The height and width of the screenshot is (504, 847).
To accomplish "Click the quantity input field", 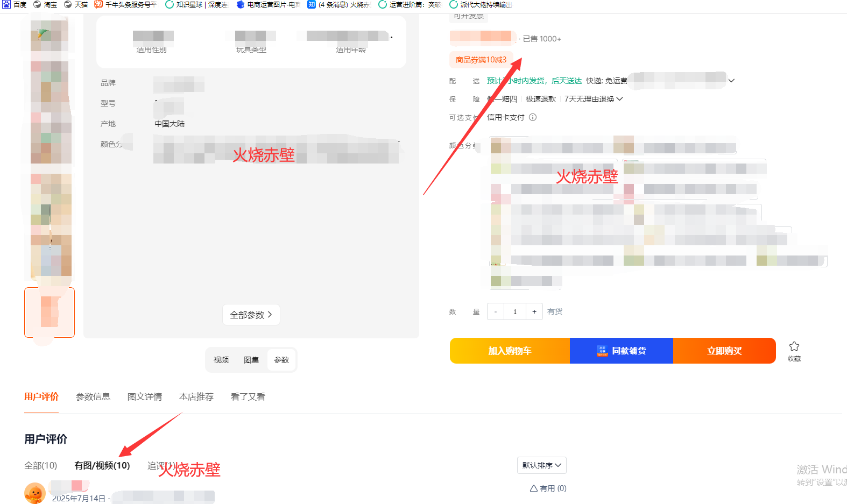I will (x=515, y=311).
